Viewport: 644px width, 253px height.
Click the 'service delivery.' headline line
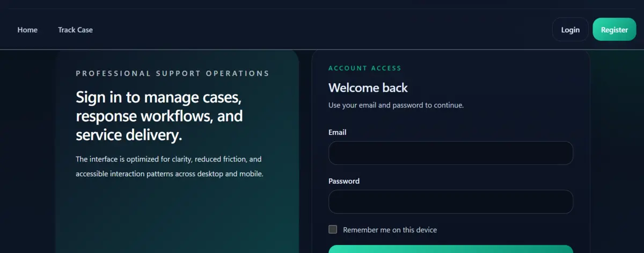pos(129,135)
